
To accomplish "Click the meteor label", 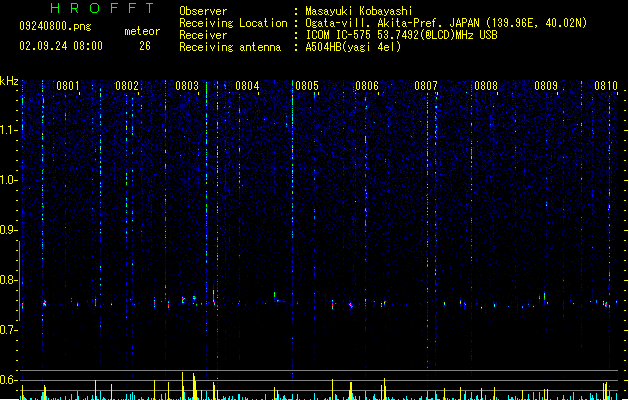I will (x=142, y=31).
